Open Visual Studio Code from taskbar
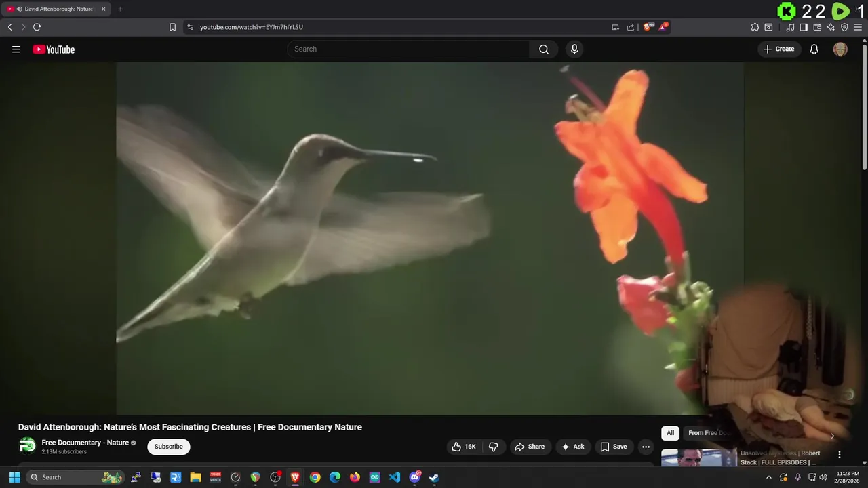 (x=395, y=477)
